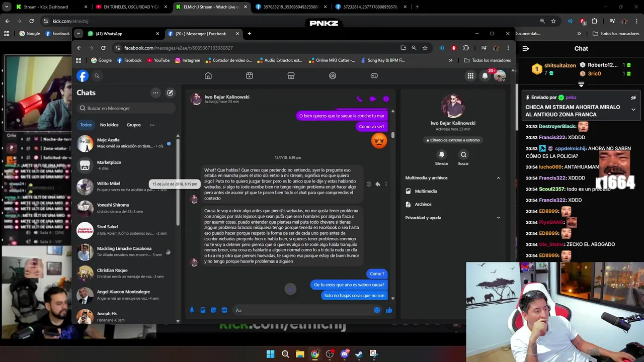644x362 pixels.
Task: Select the Todos chats filter
Action: click(x=86, y=125)
